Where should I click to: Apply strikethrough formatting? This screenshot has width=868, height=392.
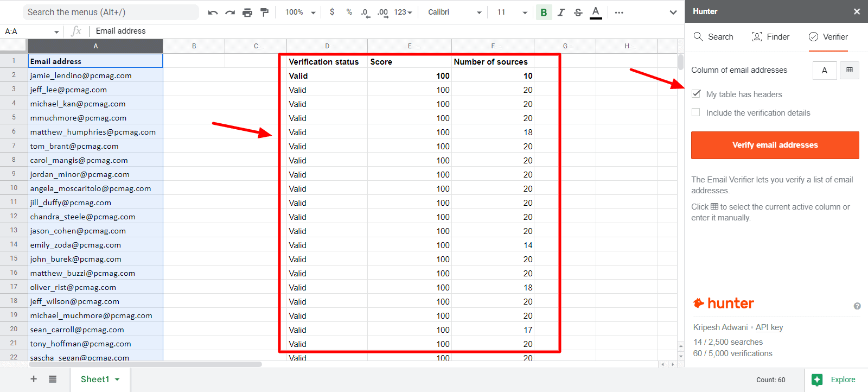point(578,12)
